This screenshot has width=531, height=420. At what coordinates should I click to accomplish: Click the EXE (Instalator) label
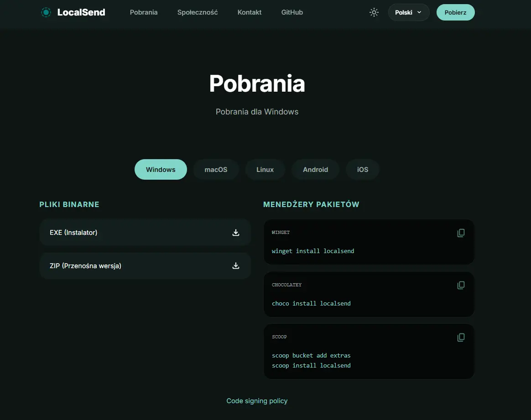pyautogui.click(x=73, y=233)
